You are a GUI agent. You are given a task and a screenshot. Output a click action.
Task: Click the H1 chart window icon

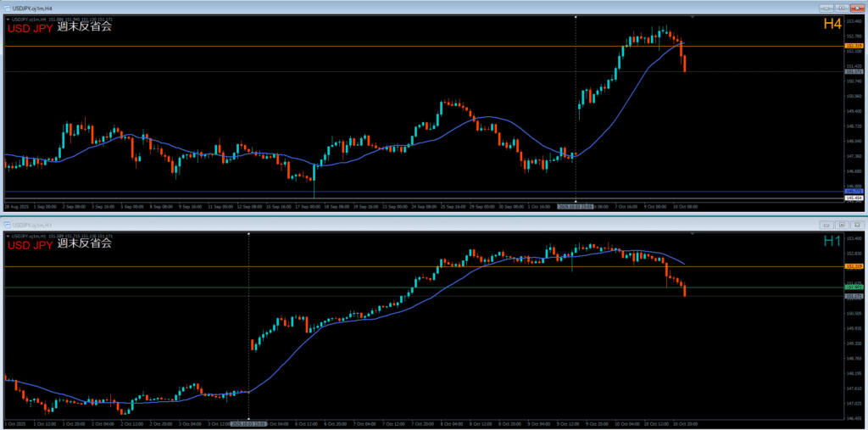pyautogui.click(x=8, y=225)
